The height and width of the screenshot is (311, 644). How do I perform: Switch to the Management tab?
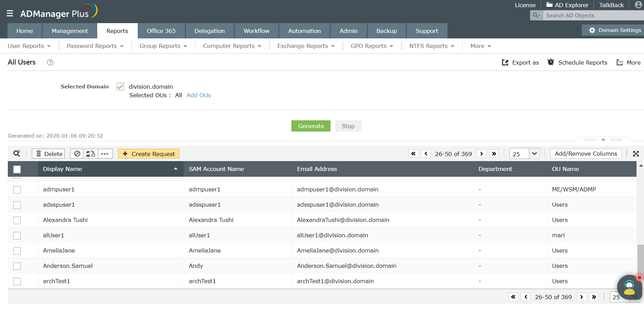[x=70, y=31]
